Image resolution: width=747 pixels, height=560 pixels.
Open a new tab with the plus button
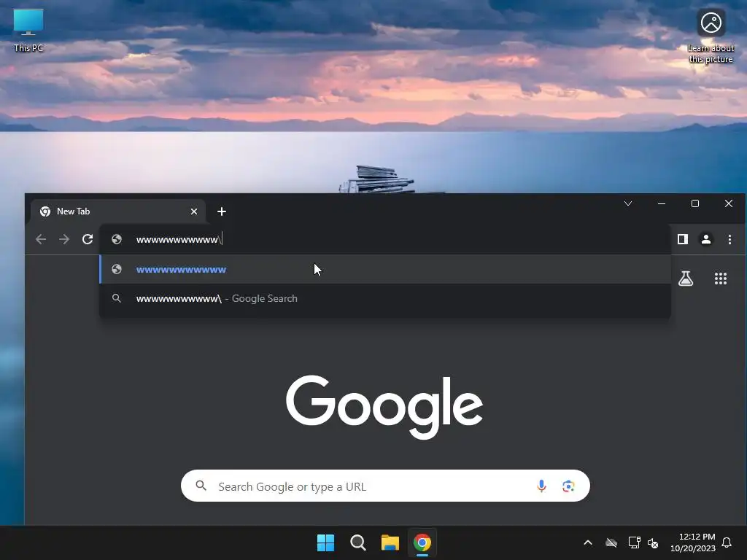[222, 211]
